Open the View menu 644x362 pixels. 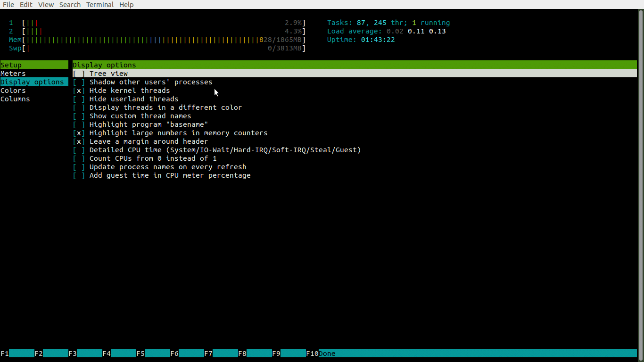coord(46,5)
